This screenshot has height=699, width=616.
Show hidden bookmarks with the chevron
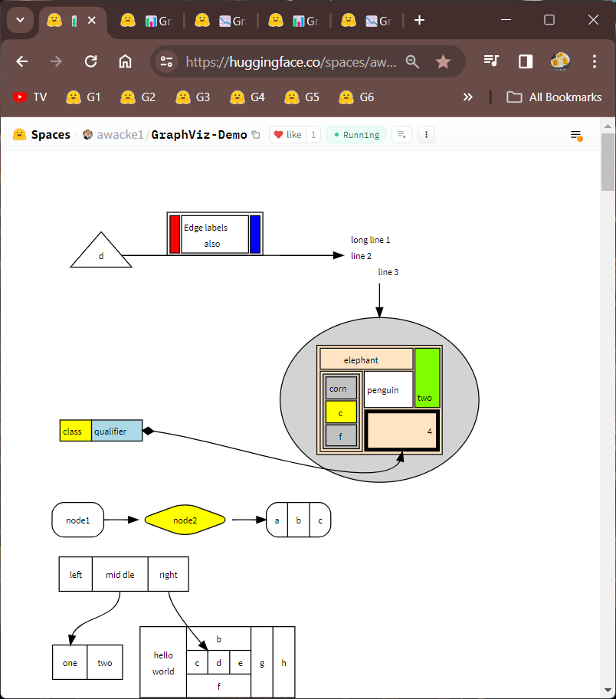[468, 97]
